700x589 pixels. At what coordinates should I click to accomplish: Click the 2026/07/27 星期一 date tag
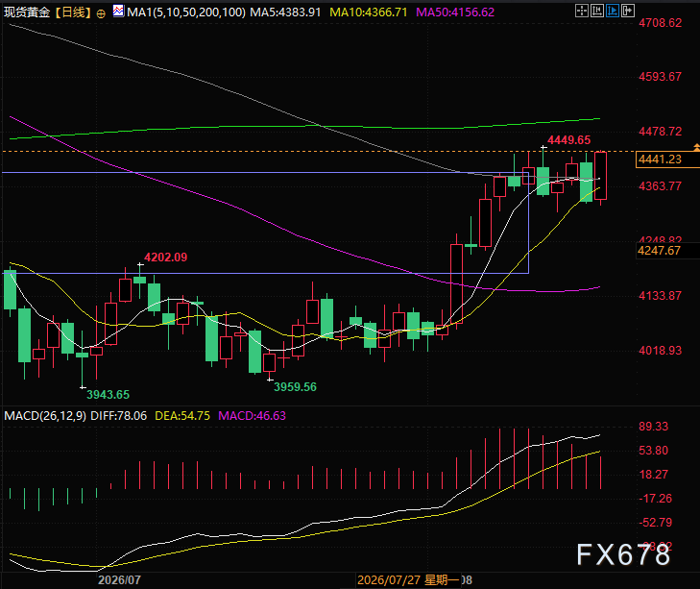(x=408, y=580)
